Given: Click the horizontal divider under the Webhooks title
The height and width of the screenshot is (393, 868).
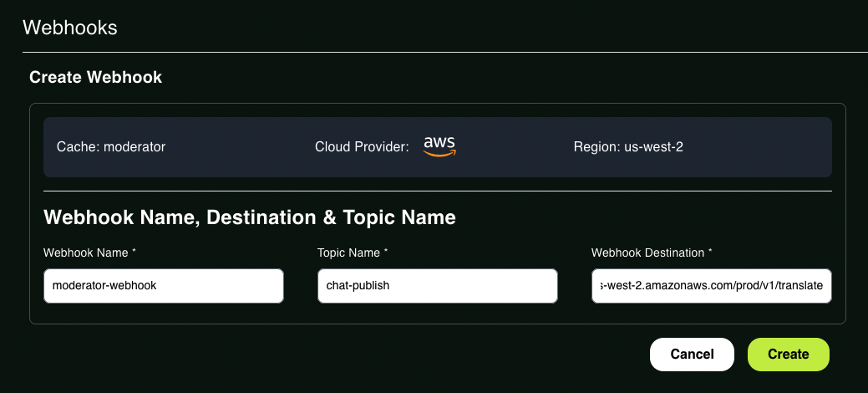Looking at the screenshot, I should [445, 52].
